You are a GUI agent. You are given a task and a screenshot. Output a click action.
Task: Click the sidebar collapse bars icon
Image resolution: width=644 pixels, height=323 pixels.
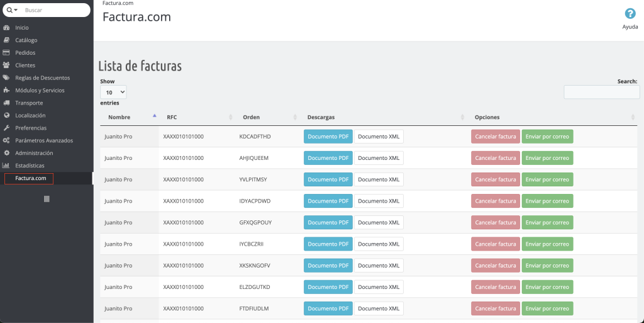pos(47,199)
